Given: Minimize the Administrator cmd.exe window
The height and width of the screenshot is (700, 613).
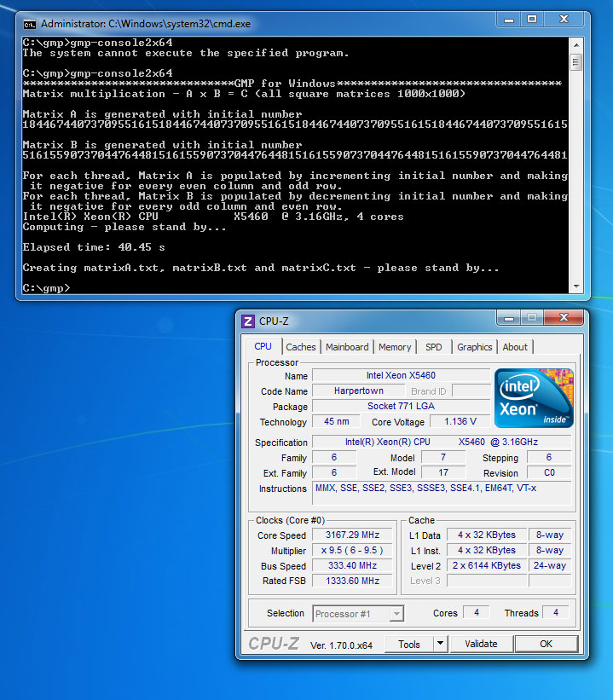Looking at the screenshot, I should click(x=506, y=20).
